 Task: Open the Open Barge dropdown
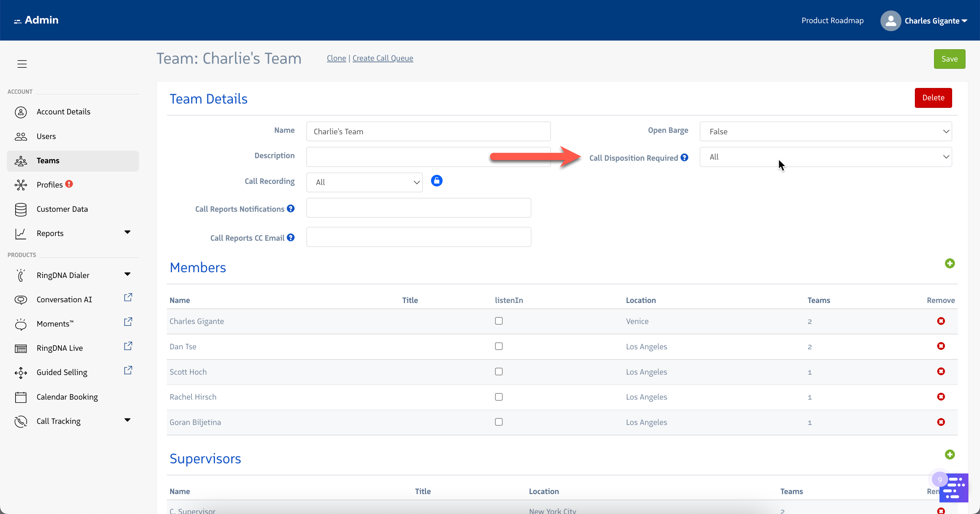825,132
